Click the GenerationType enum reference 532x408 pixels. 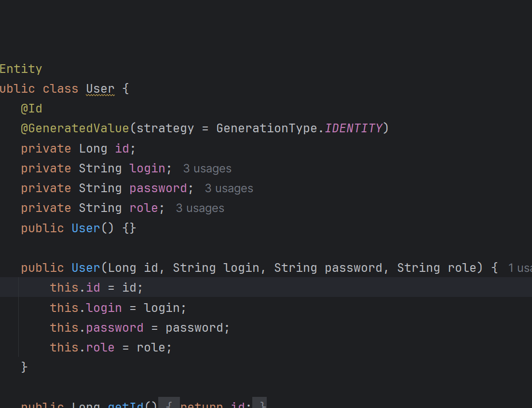[267, 128]
